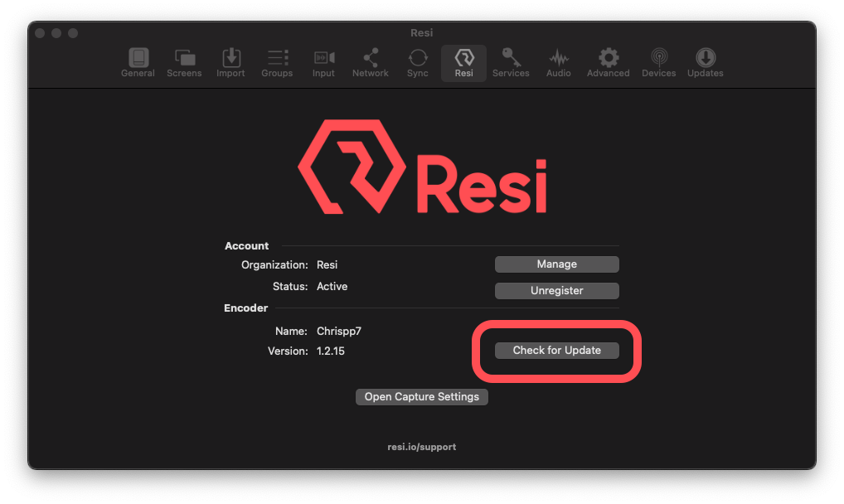844x504 pixels.
Task: Select the Screens settings icon
Action: [184, 62]
